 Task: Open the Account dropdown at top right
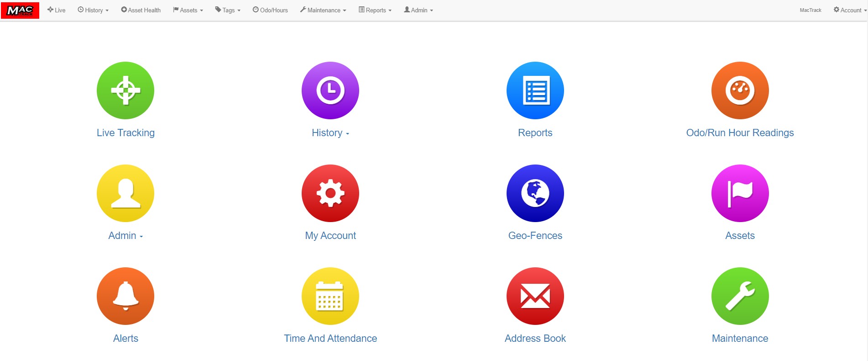850,10
